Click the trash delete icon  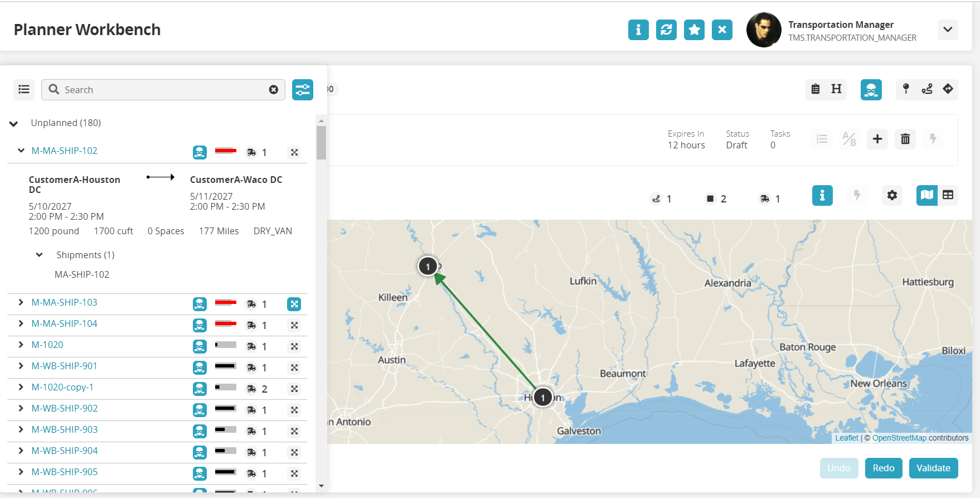[x=905, y=139]
